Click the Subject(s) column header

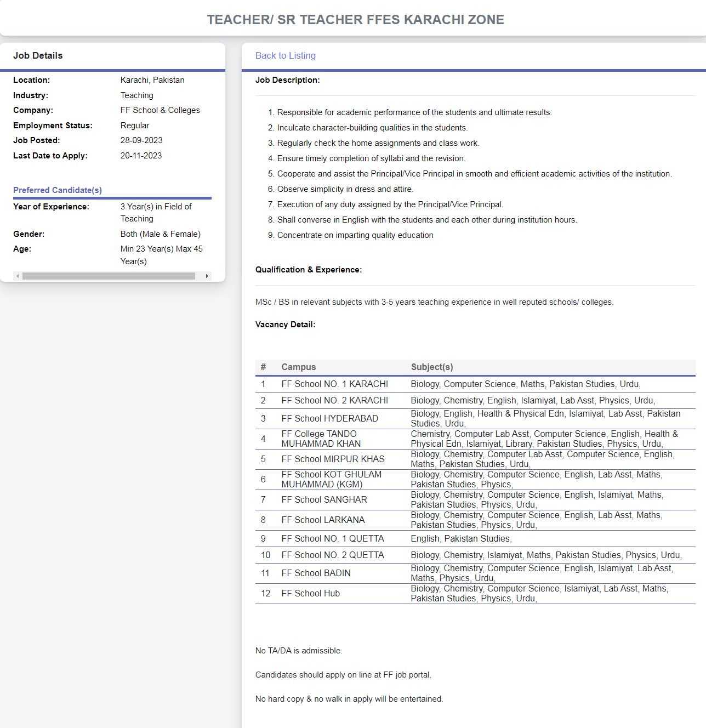pos(431,367)
